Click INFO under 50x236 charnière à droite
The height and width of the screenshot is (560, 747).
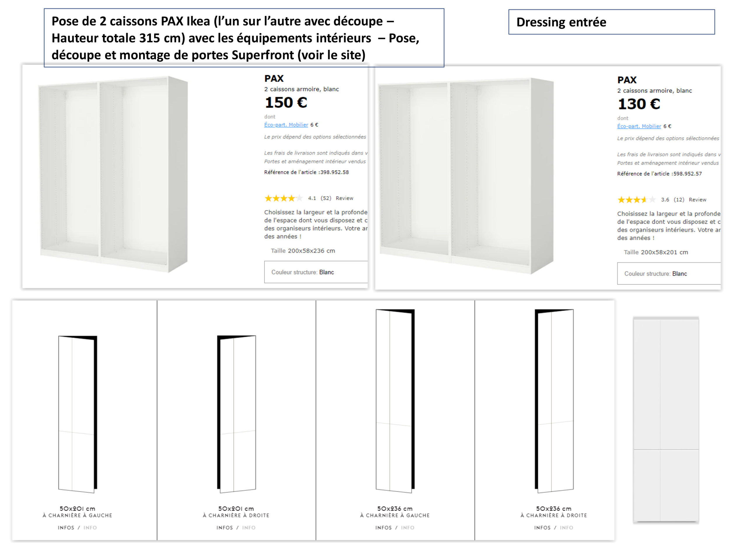tap(567, 528)
